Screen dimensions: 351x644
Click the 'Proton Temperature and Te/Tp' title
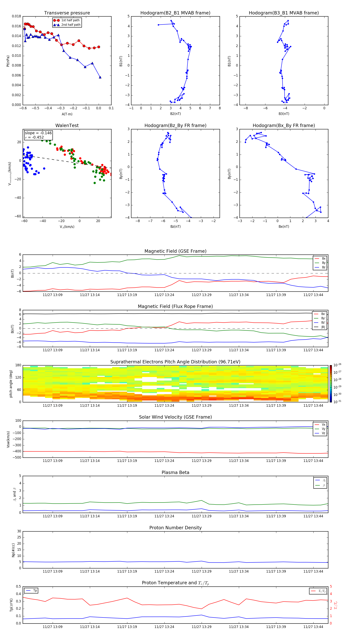[175, 583]
